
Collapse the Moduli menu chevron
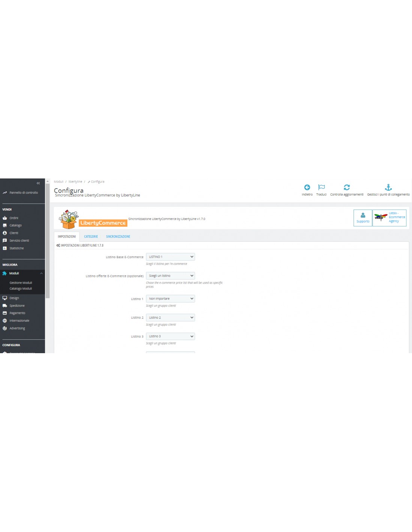pyautogui.click(x=42, y=273)
